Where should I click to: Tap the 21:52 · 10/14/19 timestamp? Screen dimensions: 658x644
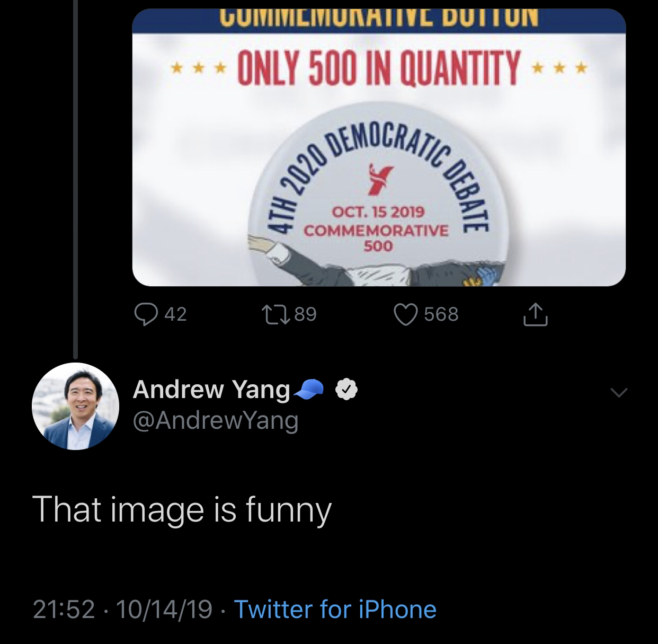pyautogui.click(x=122, y=610)
